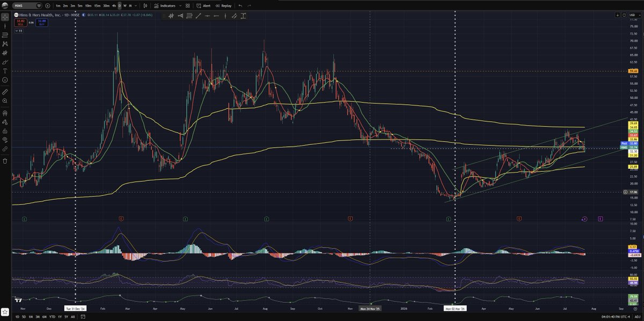Image resolution: width=644 pixels, height=321 pixels.
Task: Expand the timeframe interval dropdown
Action: pos(136,5)
